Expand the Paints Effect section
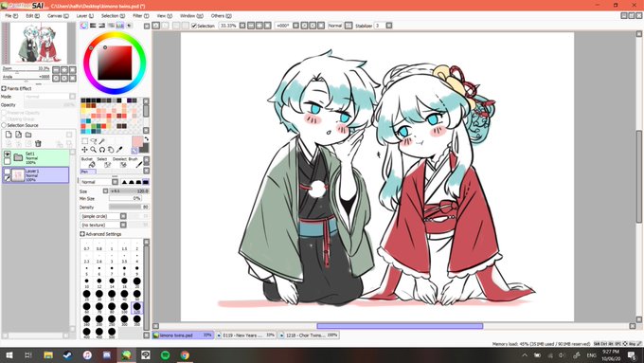 [x=4, y=88]
